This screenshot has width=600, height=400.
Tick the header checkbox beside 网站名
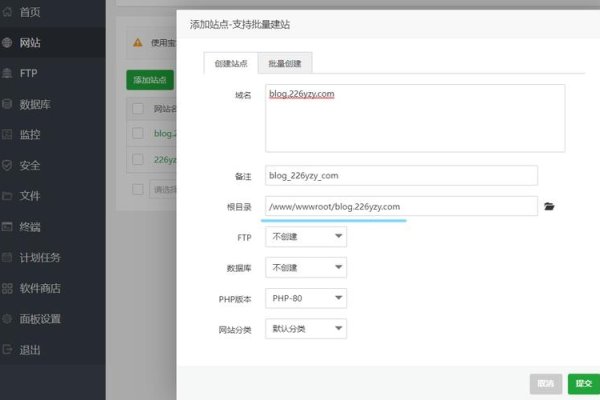[x=138, y=109]
